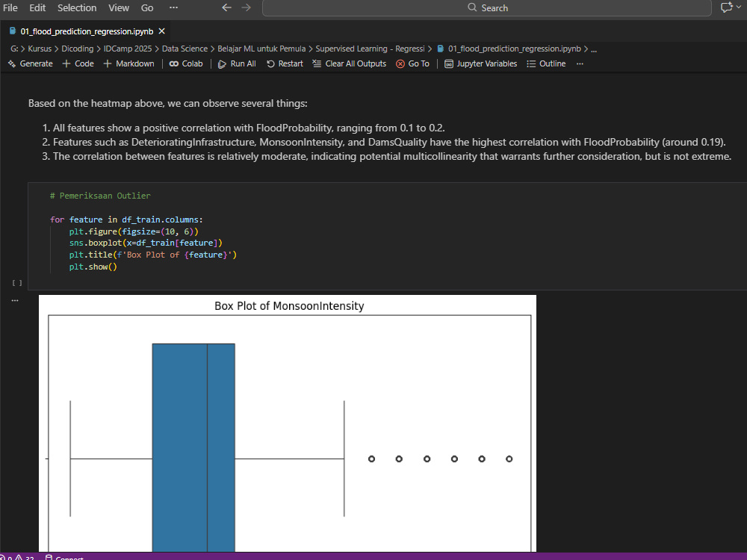Click the Go To button

point(413,63)
